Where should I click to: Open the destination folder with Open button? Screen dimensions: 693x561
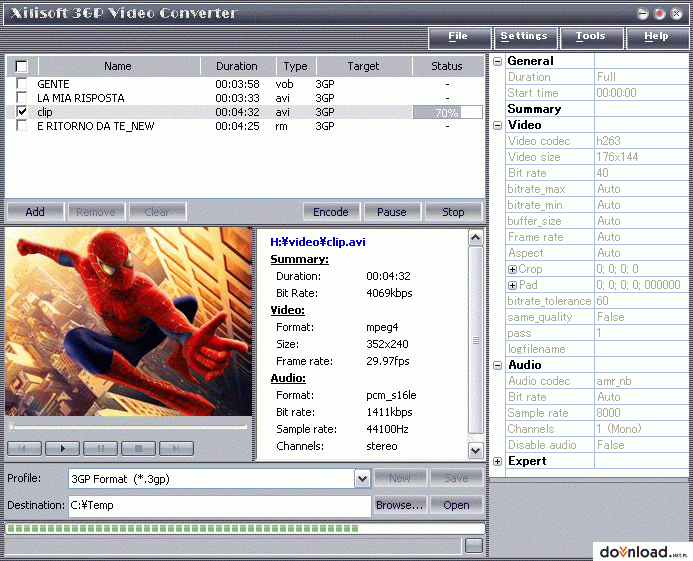(x=457, y=505)
